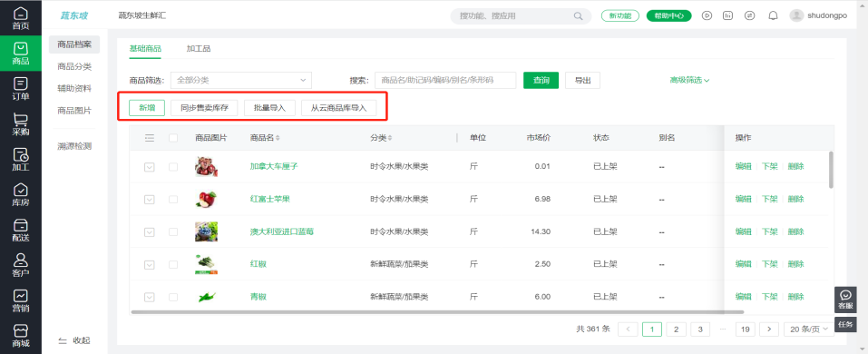The height and width of the screenshot is (354, 868).
Task: Open the 任务 task widget
Action: [844, 325]
